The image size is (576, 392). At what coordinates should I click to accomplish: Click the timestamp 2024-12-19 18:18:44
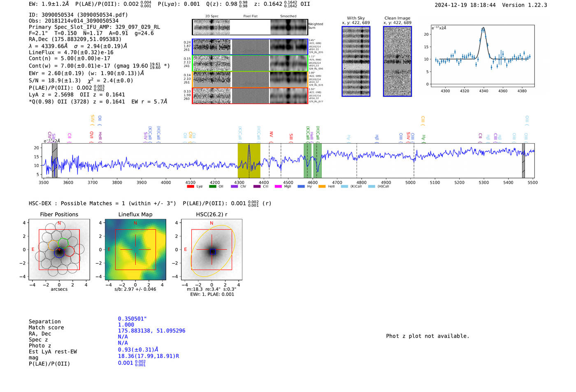click(465, 5)
